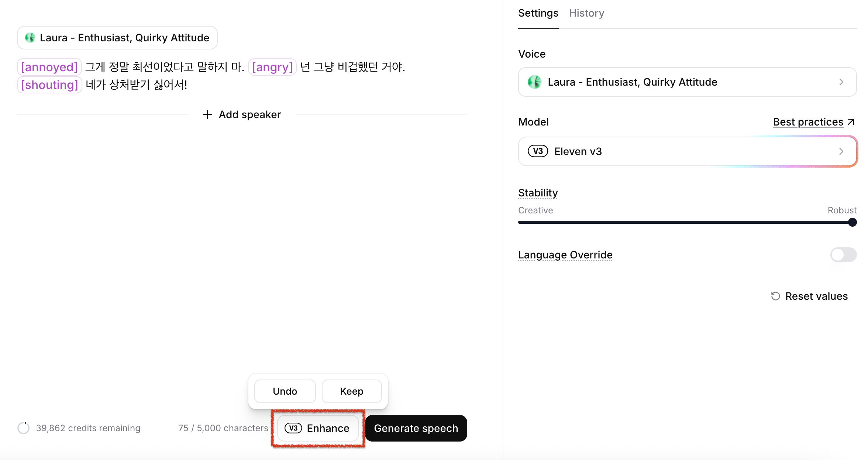Select the Settings tab

538,13
